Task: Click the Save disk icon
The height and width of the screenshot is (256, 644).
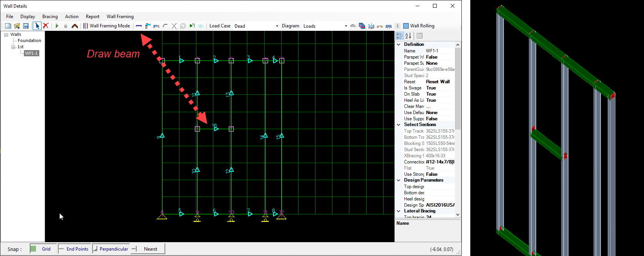Action: tap(26, 26)
